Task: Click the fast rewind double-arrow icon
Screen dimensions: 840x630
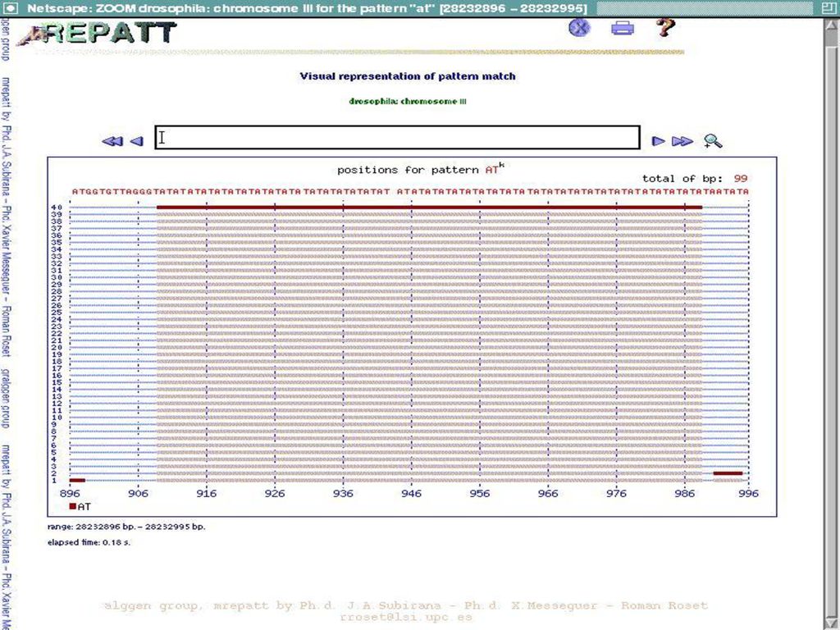Action: point(112,141)
